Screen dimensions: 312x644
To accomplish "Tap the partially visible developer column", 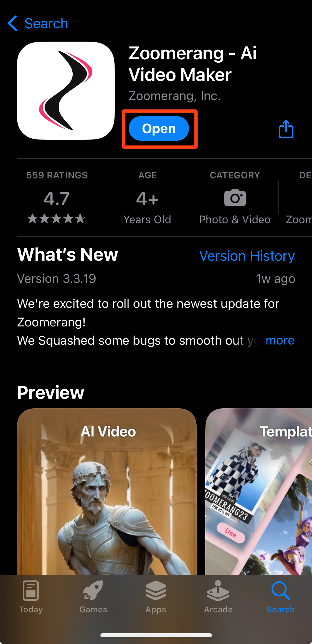I will 298,197.
